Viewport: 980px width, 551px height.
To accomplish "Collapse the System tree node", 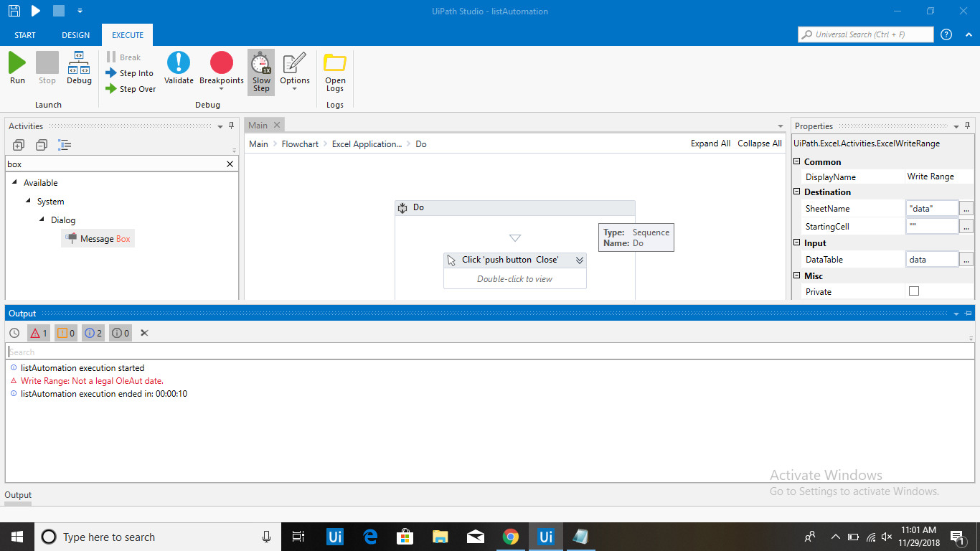I will tap(29, 201).
